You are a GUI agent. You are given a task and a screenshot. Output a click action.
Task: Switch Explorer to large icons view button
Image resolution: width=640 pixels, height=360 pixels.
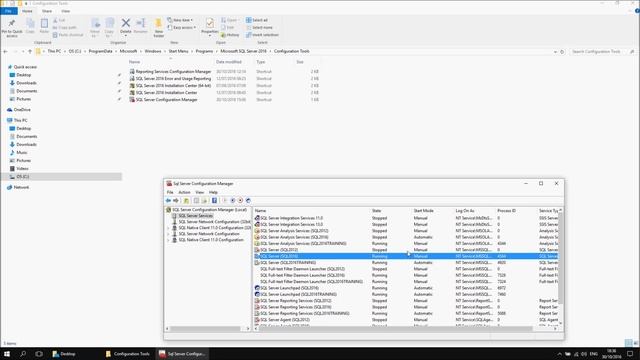pos(636,343)
